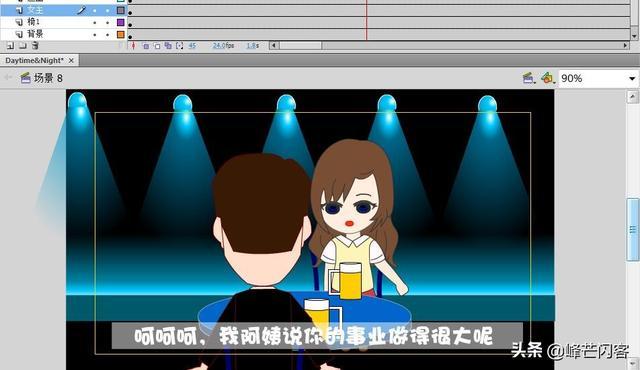Image resolution: width=640 pixels, height=370 pixels.
Task: Open the Edit Scene dropdown
Action: (529, 78)
